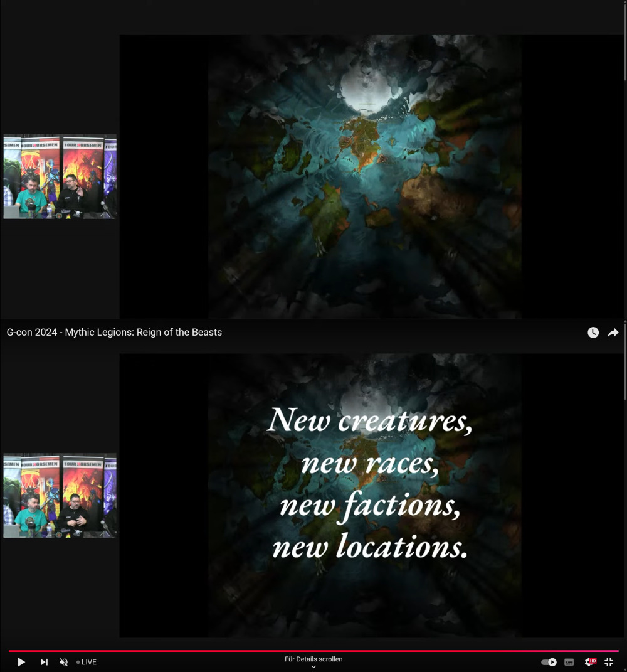
Task: Click the 'new races,' slide text
Action: tap(370, 464)
